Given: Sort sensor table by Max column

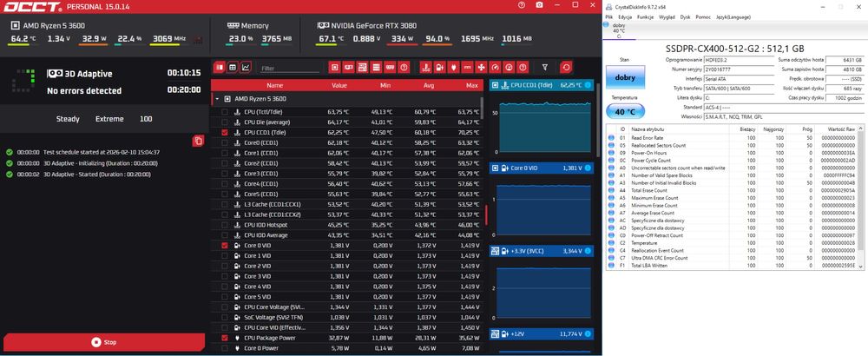Looking at the screenshot, I should pos(472,85).
